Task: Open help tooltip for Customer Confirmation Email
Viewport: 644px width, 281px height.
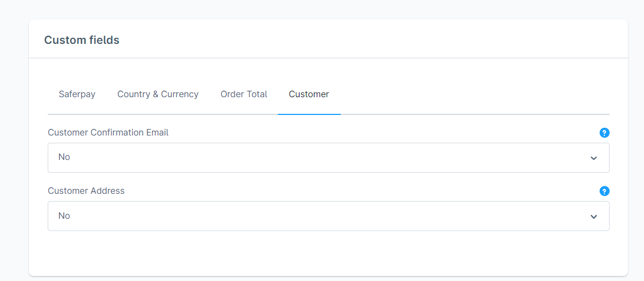Action: pos(605,133)
